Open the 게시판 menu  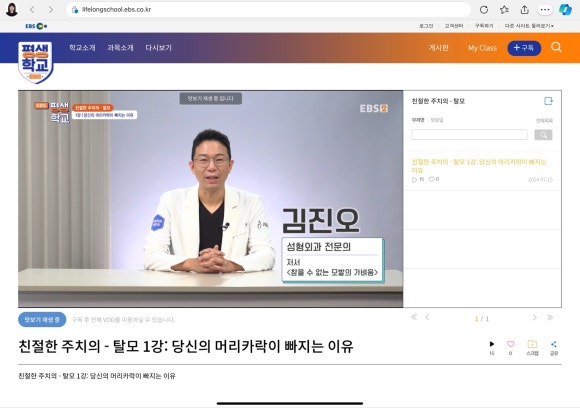tap(439, 48)
